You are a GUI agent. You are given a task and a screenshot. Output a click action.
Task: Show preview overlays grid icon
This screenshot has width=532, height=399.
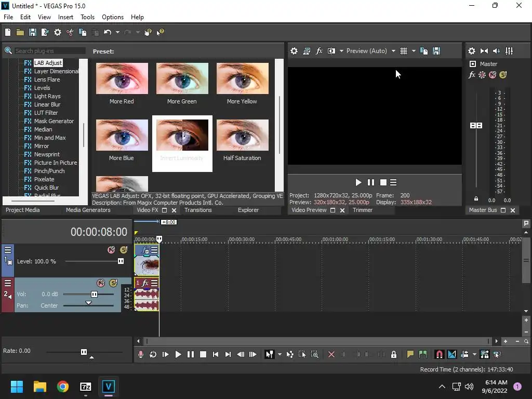point(403,51)
